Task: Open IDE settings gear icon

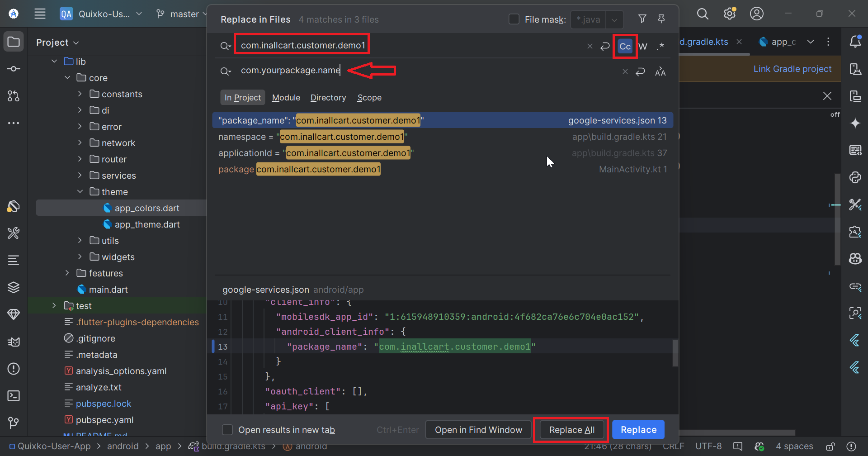Action: click(x=730, y=14)
